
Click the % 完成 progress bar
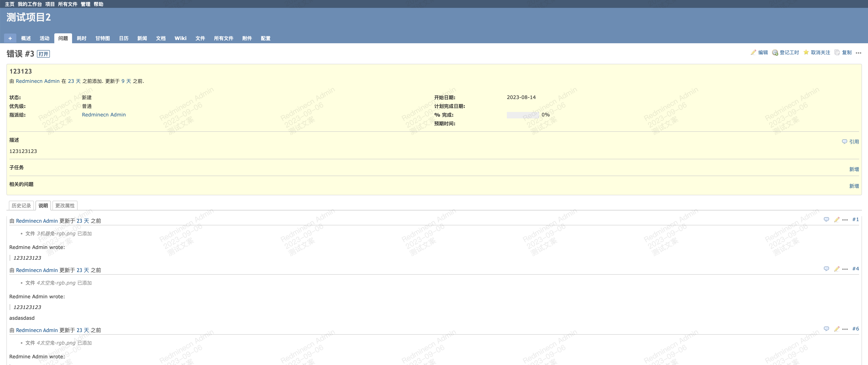click(523, 115)
